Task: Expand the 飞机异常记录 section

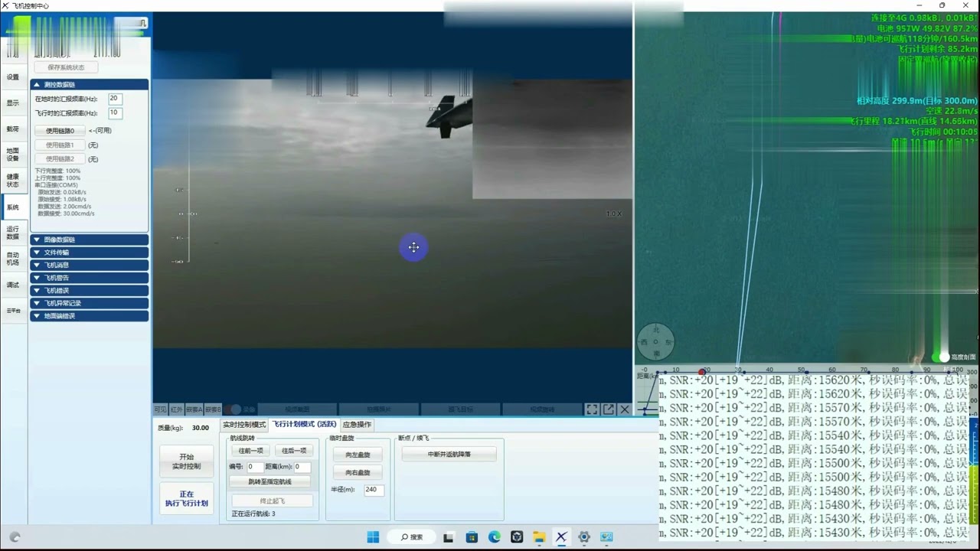Action: pos(89,303)
